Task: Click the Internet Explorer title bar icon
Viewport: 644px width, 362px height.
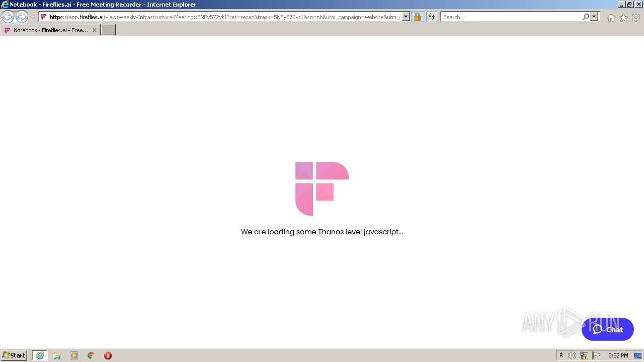Action: [5, 5]
